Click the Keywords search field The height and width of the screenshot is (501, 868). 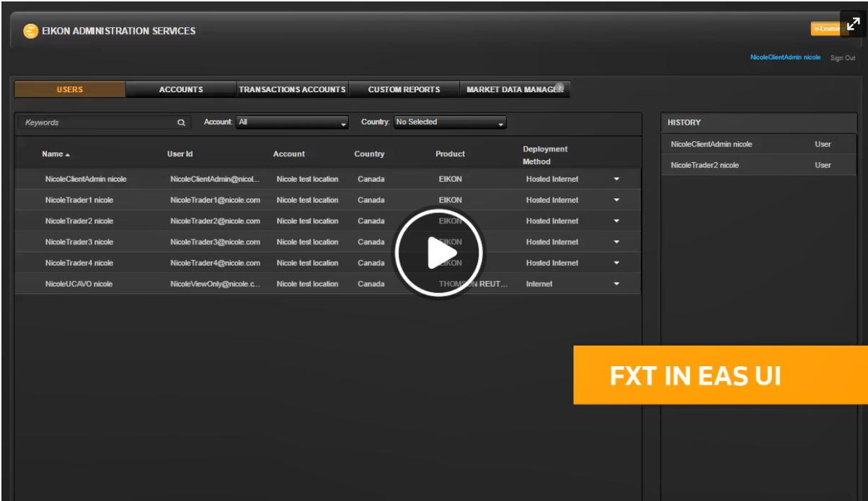tap(103, 123)
